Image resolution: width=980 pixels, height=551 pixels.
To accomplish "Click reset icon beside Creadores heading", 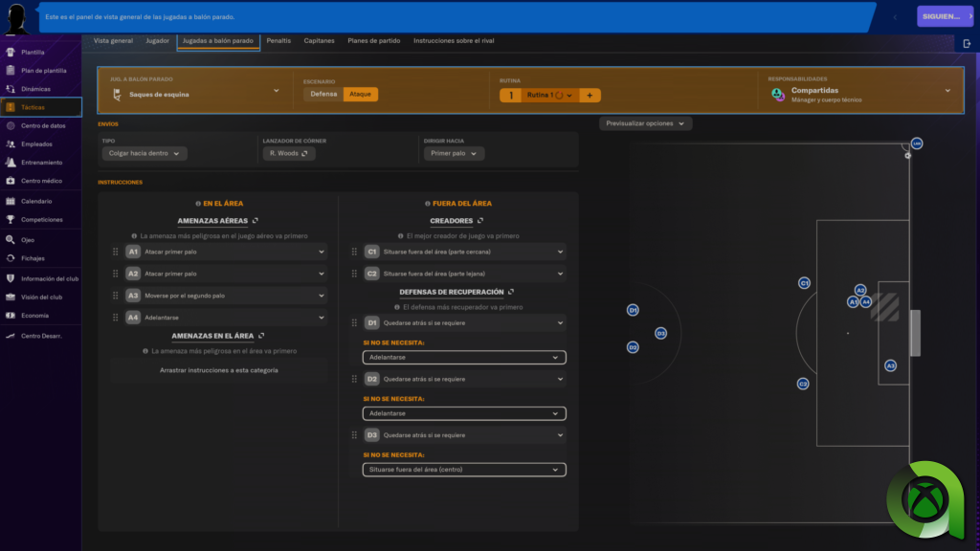I will pos(480,220).
